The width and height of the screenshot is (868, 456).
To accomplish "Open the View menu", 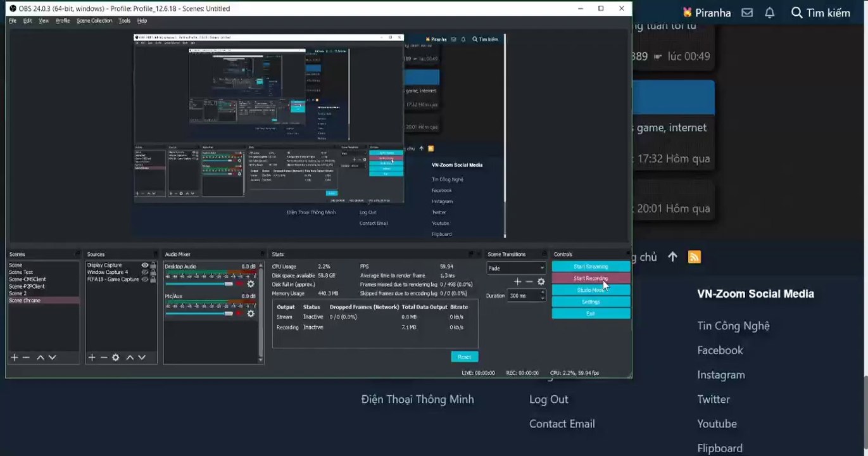I will (44, 21).
